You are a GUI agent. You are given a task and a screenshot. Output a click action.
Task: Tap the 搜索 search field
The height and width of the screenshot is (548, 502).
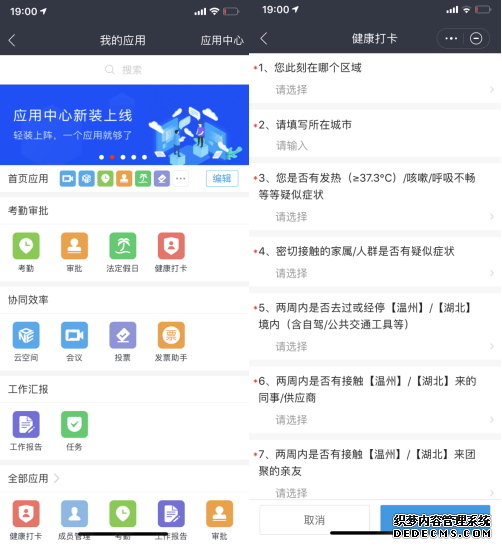(x=124, y=70)
